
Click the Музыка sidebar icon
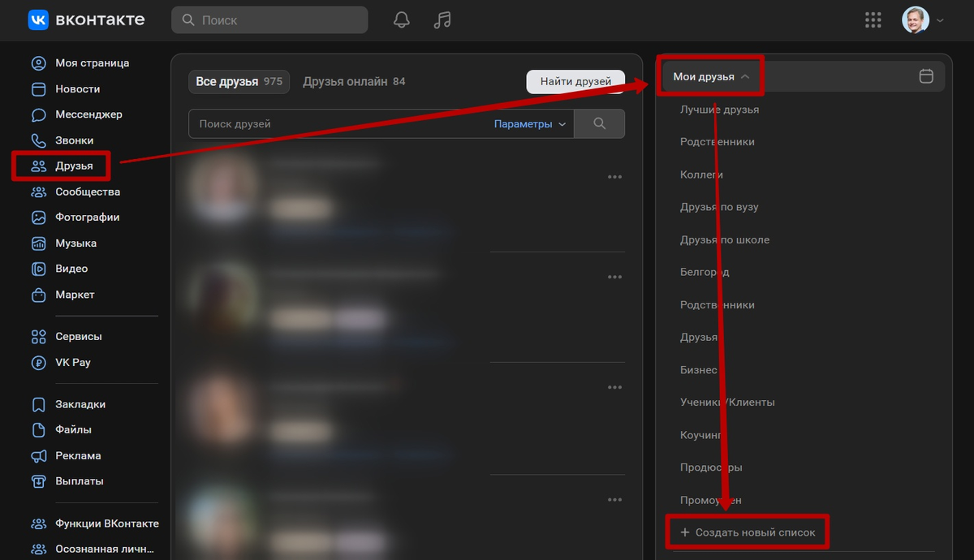tap(38, 243)
